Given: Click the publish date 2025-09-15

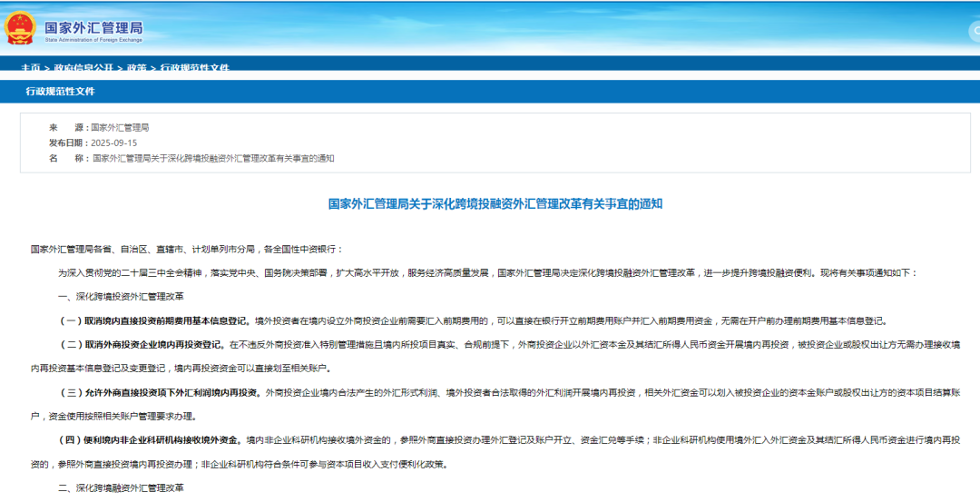Looking at the screenshot, I should [x=113, y=143].
